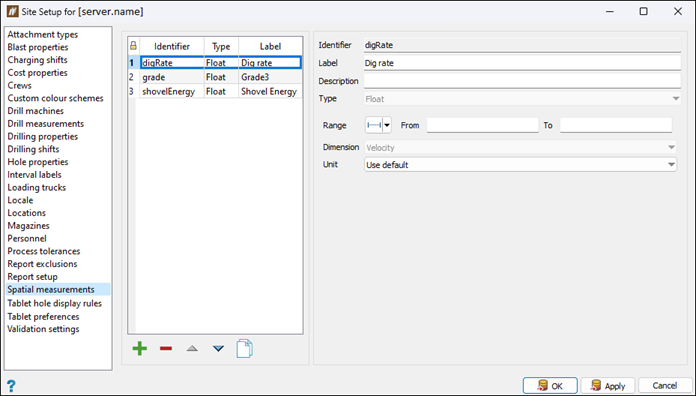The image size is (696, 396).
Task: Select Hole properties in the list
Action: click(x=38, y=162)
